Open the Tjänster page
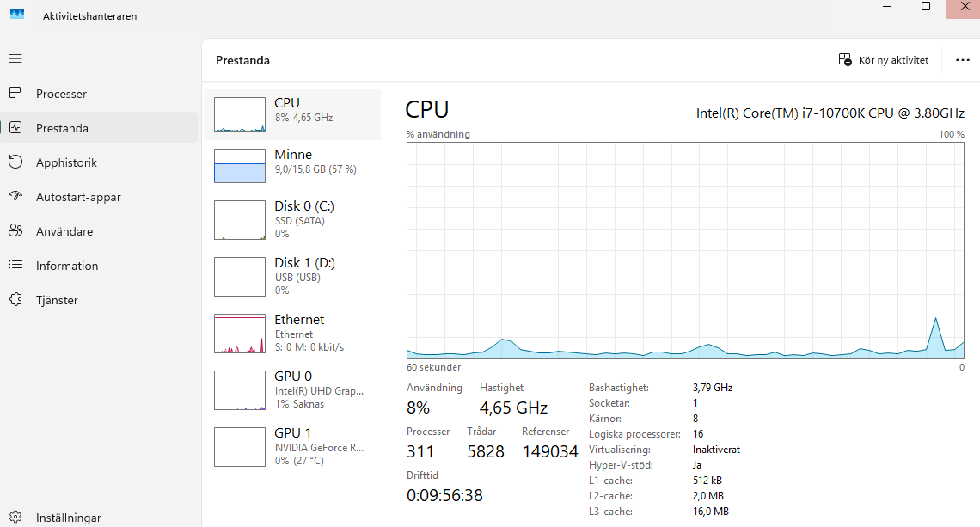This screenshot has width=980, height=527. tap(99, 300)
